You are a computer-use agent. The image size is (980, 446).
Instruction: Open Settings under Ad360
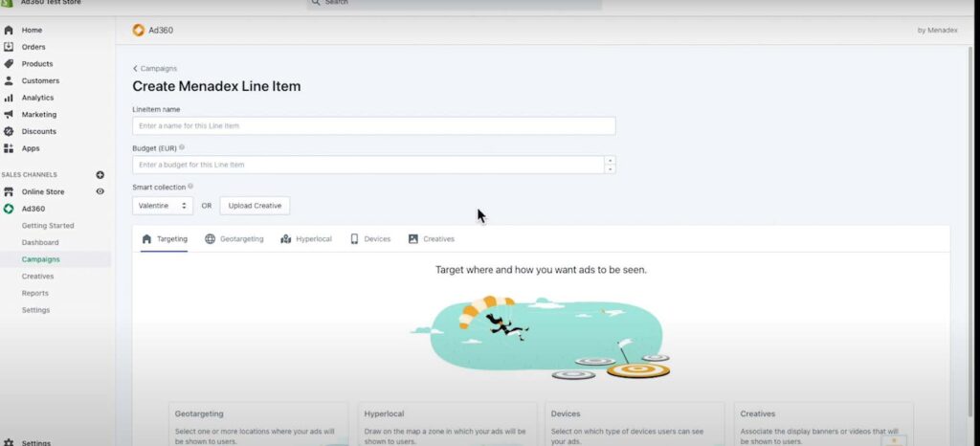pos(35,310)
